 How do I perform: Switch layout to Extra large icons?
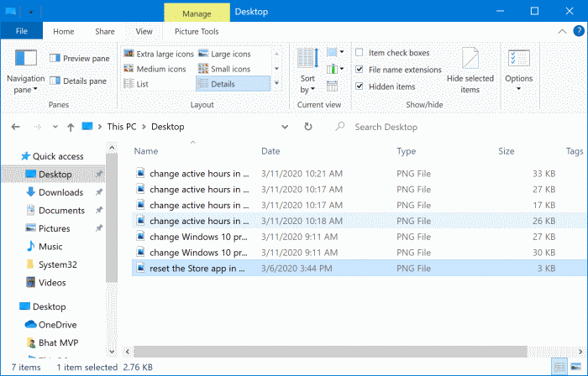point(159,54)
